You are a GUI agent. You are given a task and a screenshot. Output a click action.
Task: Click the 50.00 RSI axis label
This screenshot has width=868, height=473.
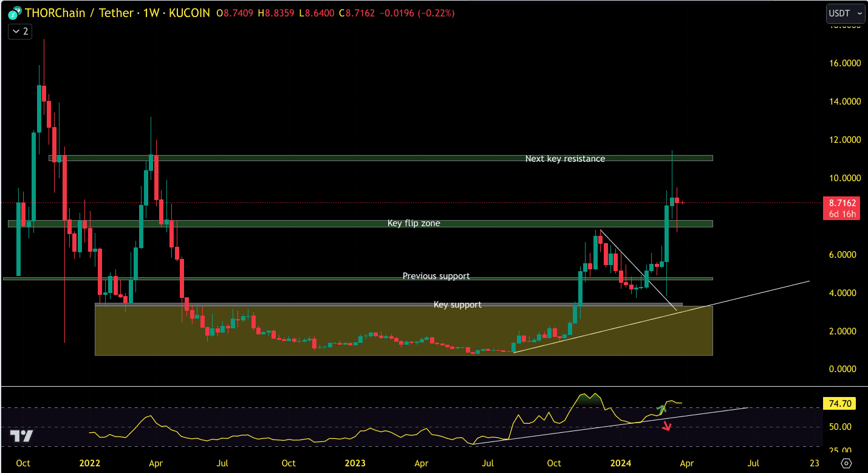pyautogui.click(x=841, y=427)
